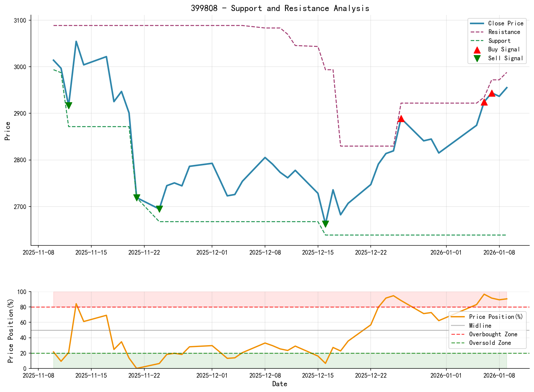The height and width of the screenshot is (392, 534).
Task: Click the sell signal marker near 2025-11-21
Action: [136, 197]
